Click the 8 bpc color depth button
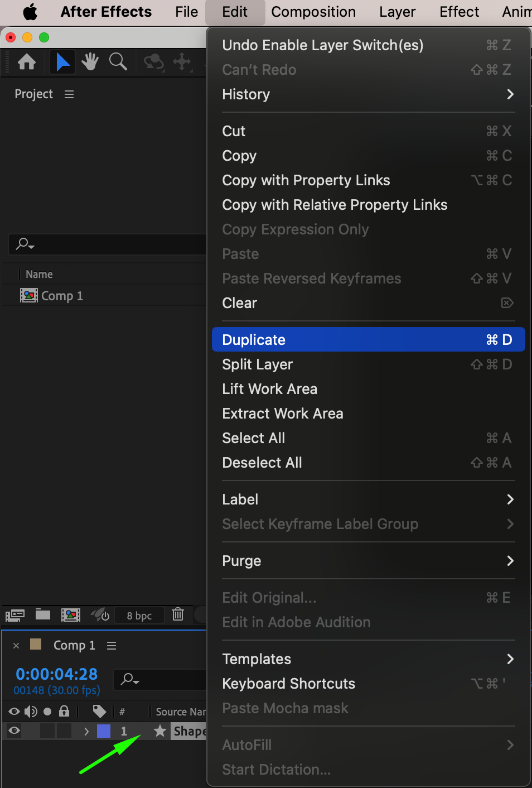Screen dimensions: 532x788 139,616
